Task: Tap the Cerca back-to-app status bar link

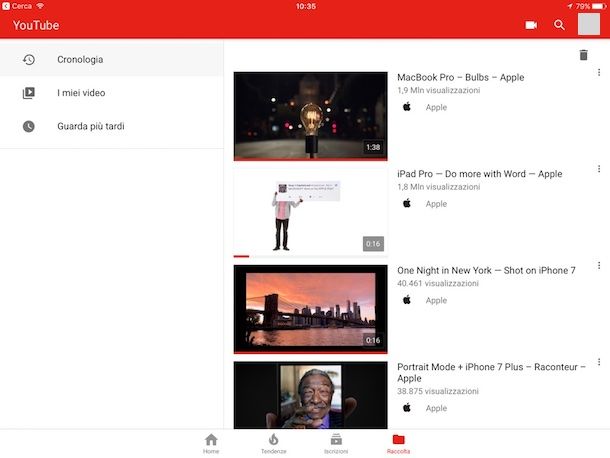Action: 17,6
